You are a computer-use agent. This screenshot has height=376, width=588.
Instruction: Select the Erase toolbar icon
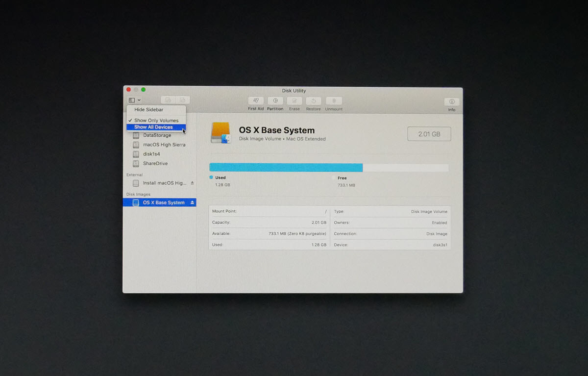pos(294,101)
